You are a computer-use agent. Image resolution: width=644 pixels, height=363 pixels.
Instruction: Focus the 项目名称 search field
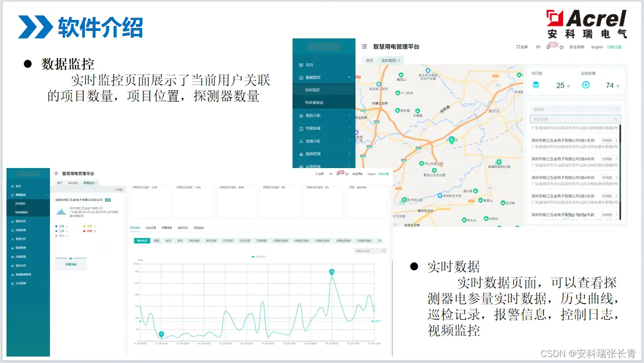[576, 119]
